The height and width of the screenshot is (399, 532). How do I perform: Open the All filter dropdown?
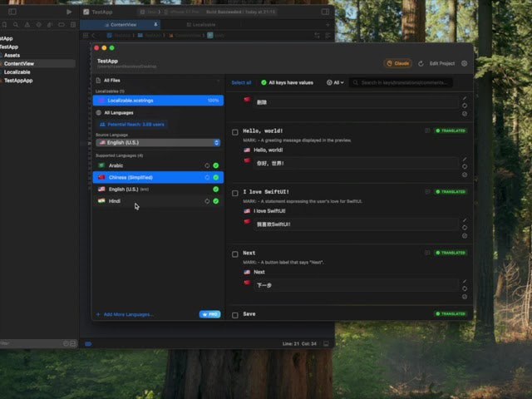(x=335, y=82)
